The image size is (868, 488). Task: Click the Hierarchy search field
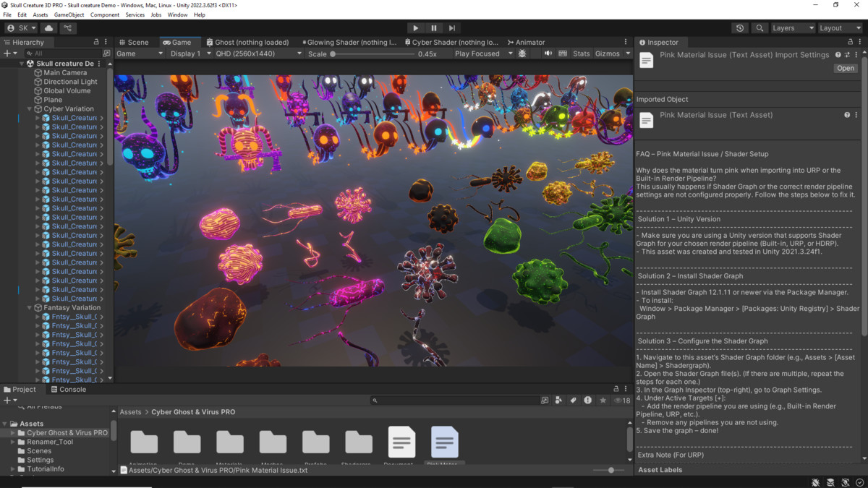click(64, 53)
